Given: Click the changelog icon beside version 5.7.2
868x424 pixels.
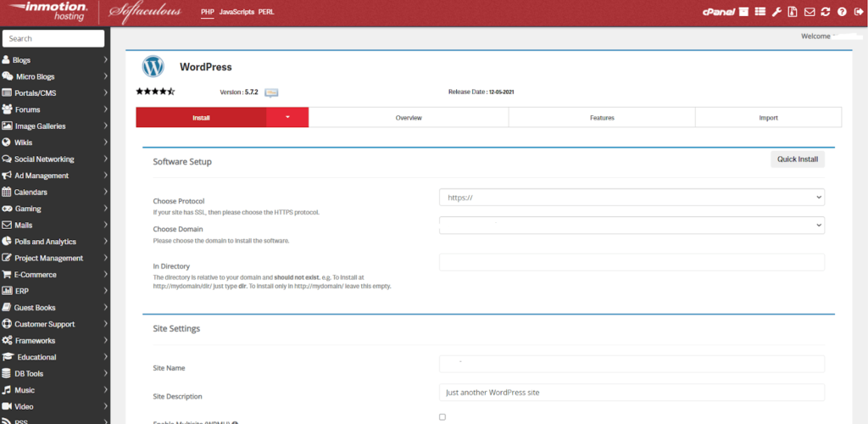Looking at the screenshot, I should point(271,92).
